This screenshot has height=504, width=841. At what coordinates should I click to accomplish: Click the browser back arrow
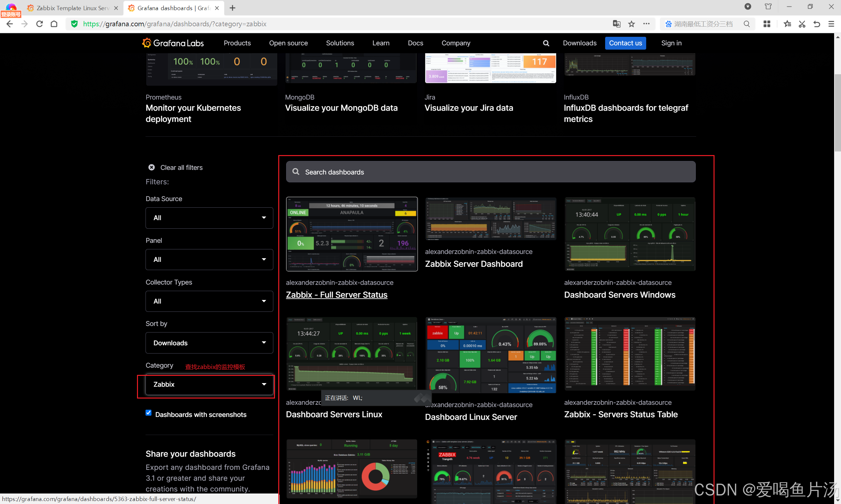10,24
